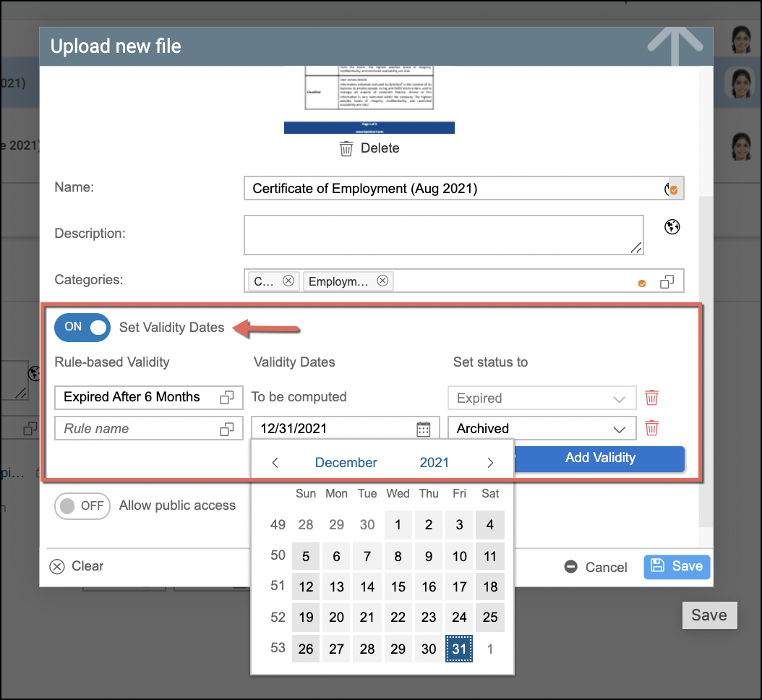The width and height of the screenshot is (762, 700).
Task: Click the blue Save button
Action: coord(677,566)
